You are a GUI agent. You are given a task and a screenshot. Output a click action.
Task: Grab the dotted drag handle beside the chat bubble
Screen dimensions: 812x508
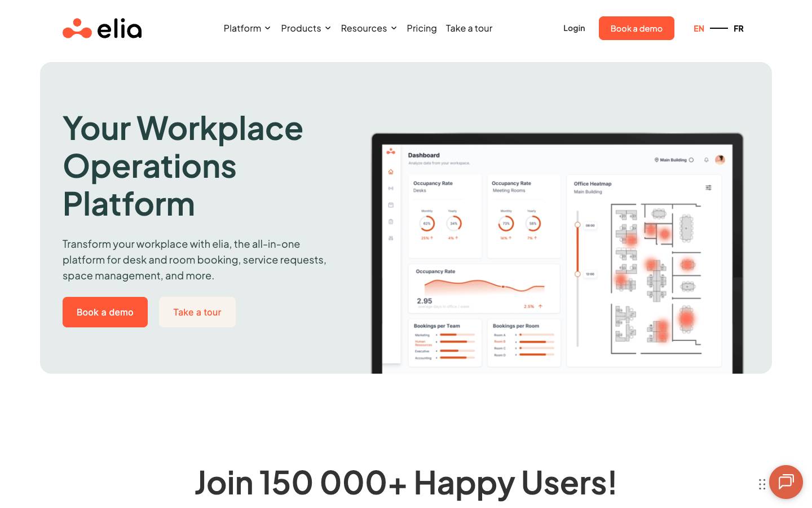pyautogui.click(x=762, y=484)
